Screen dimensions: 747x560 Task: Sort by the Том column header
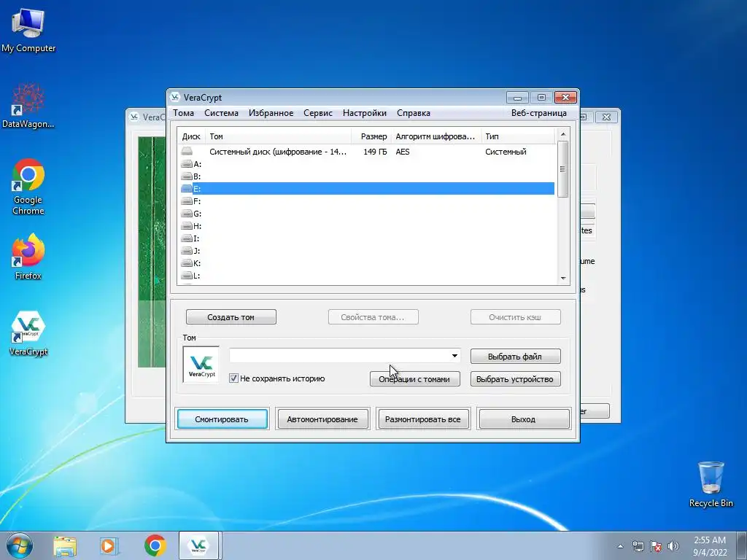278,136
